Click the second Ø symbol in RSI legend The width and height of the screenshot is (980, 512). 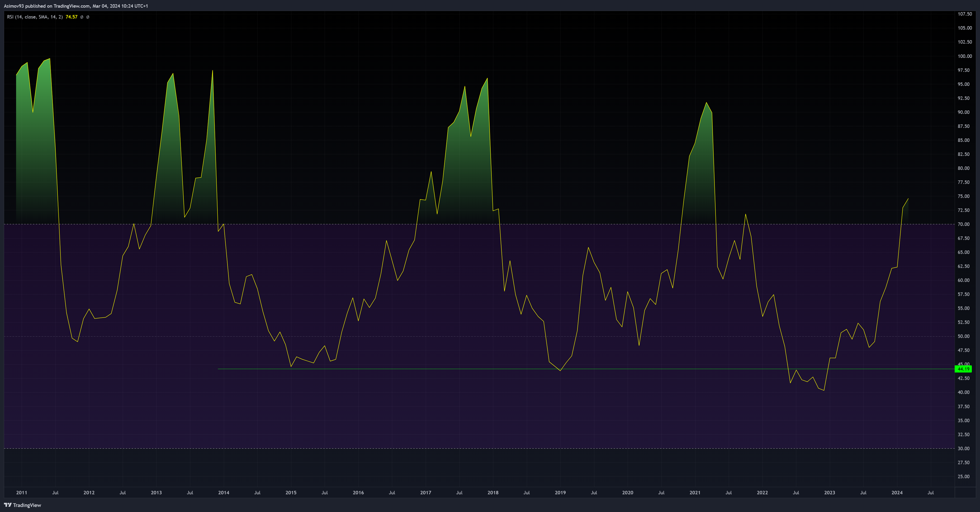88,17
